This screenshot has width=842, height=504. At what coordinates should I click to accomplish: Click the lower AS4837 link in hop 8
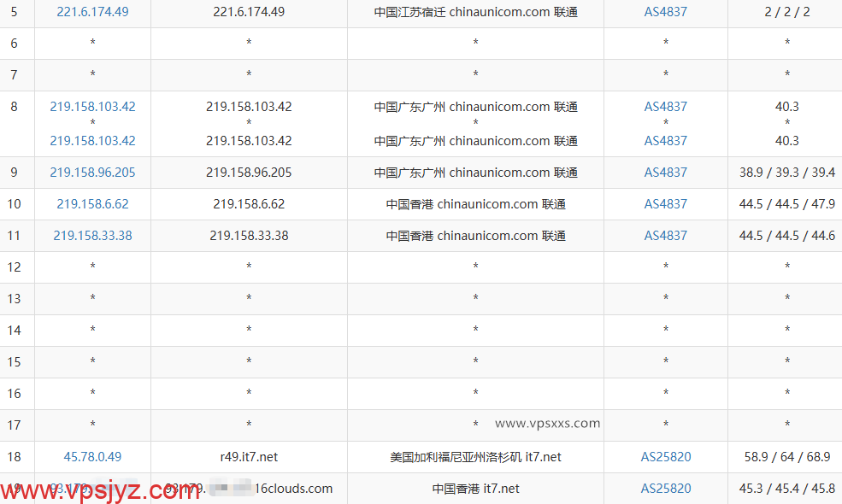coord(665,141)
